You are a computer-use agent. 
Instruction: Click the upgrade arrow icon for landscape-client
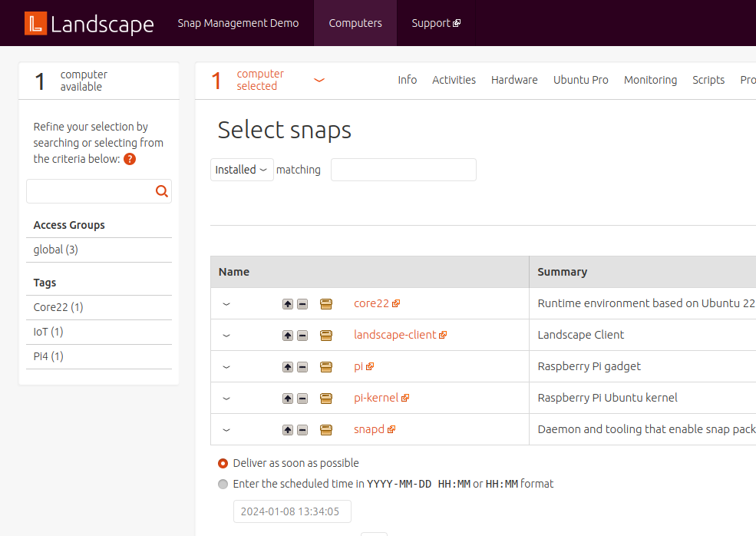tap(288, 335)
